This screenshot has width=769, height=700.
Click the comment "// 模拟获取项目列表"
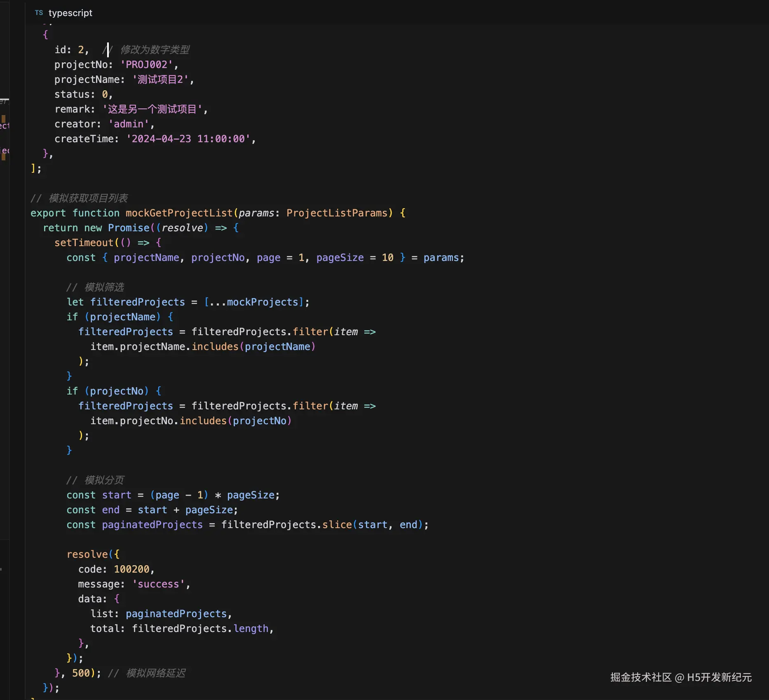tap(79, 198)
